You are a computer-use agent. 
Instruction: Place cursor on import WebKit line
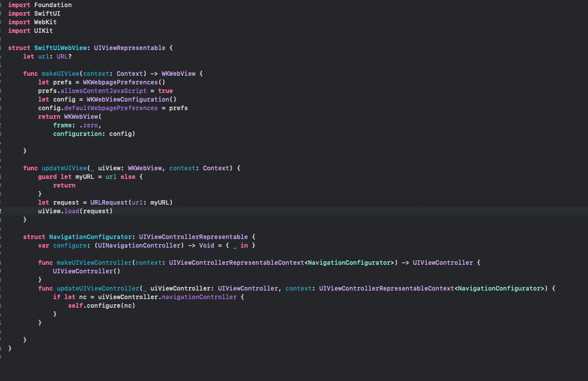34,22
